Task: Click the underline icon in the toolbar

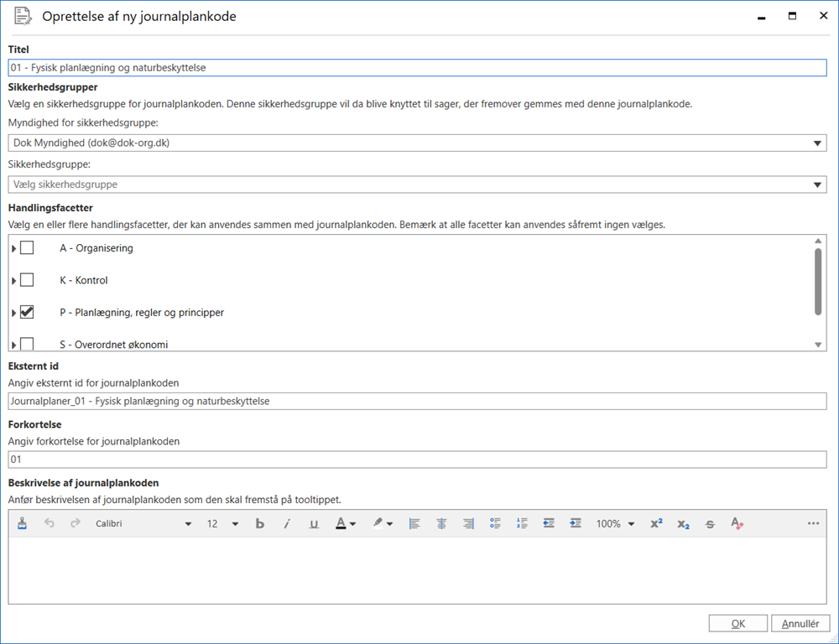Action: click(x=314, y=523)
